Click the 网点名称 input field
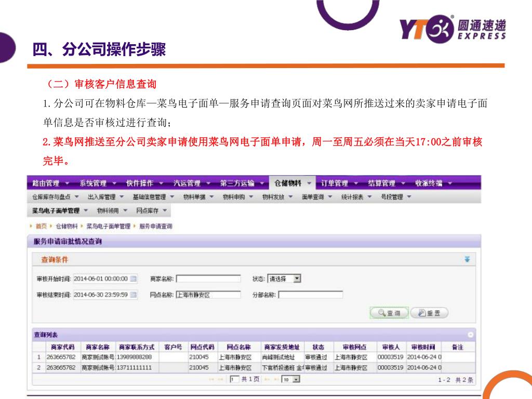 pos(208,295)
